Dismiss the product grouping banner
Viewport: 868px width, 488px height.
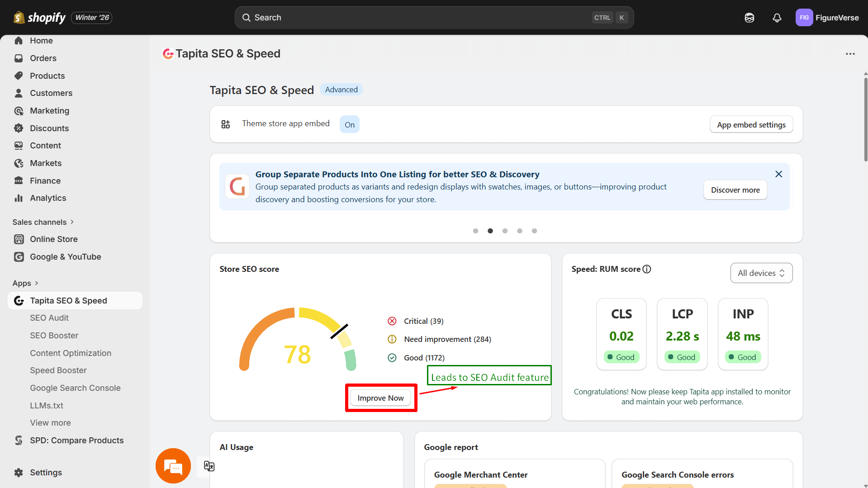click(778, 174)
